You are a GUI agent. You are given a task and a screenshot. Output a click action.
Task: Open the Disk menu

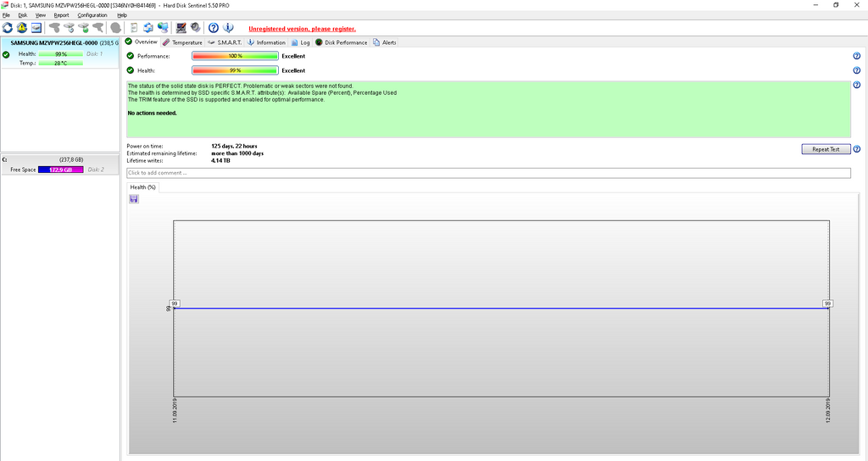click(23, 15)
